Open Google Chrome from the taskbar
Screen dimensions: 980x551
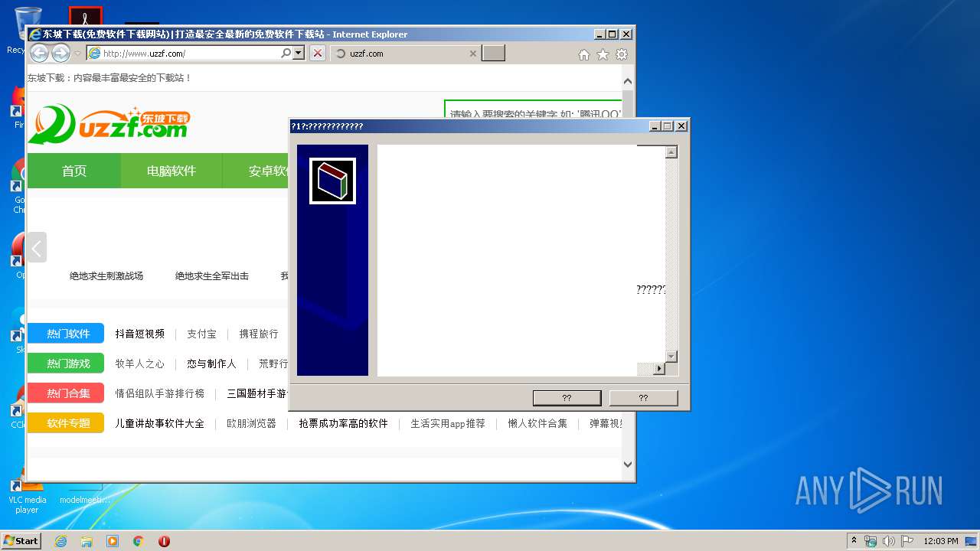pyautogui.click(x=139, y=541)
